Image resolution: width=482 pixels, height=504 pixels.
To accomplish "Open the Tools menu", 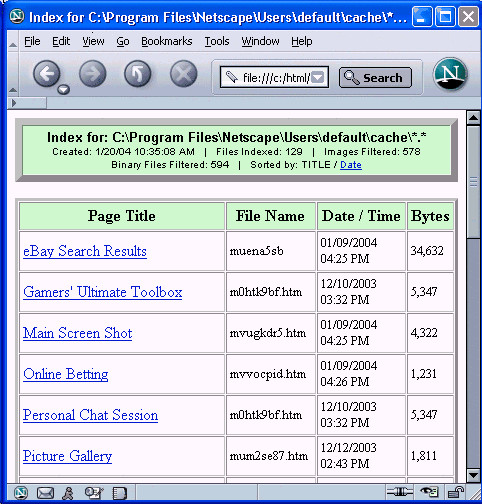I will (x=217, y=41).
